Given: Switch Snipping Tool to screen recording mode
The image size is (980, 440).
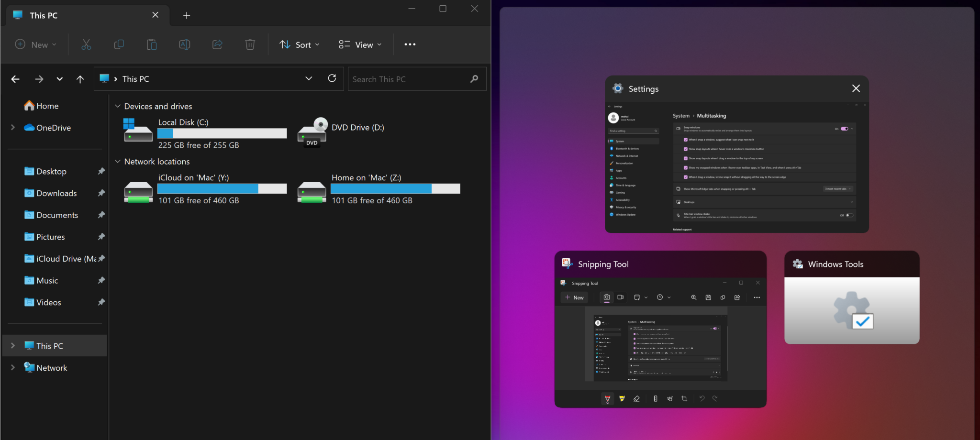Looking at the screenshot, I should point(621,297).
